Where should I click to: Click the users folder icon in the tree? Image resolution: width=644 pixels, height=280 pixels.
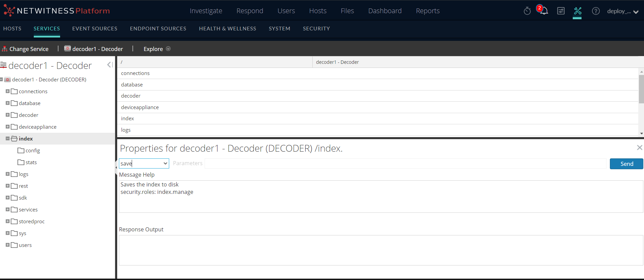click(14, 245)
